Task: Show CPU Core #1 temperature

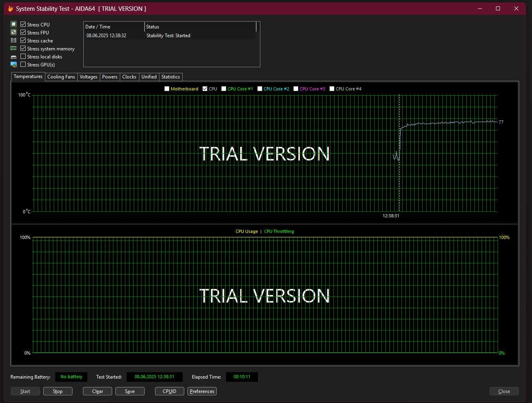Action: pyautogui.click(x=224, y=89)
